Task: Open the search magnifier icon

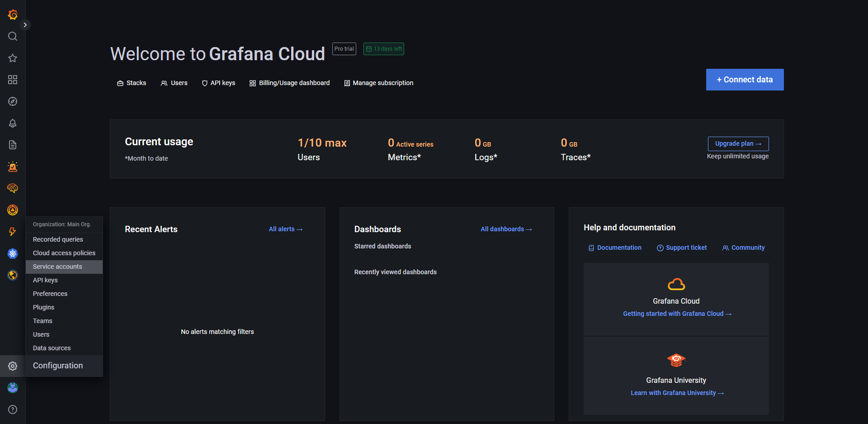Action: pos(13,36)
